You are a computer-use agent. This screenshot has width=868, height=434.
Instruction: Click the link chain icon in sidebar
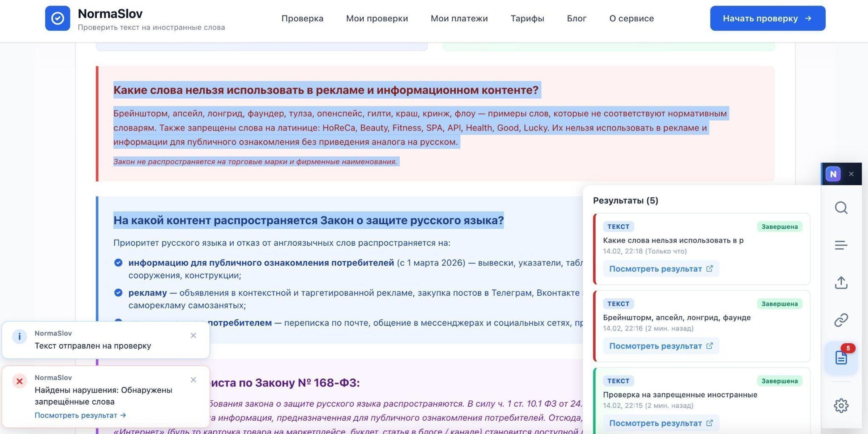(841, 320)
